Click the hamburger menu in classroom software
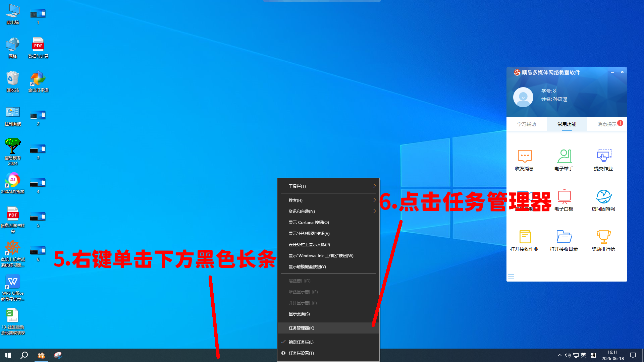 pyautogui.click(x=511, y=277)
